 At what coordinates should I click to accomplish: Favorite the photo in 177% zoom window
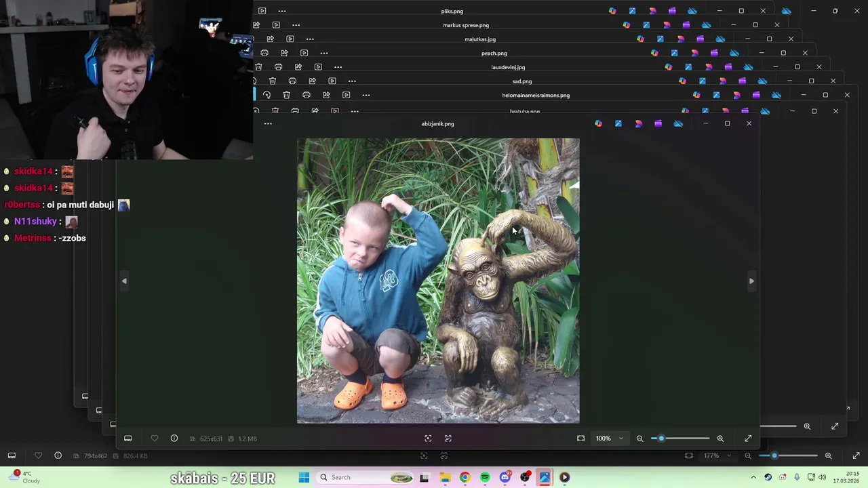click(x=38, y=455)
